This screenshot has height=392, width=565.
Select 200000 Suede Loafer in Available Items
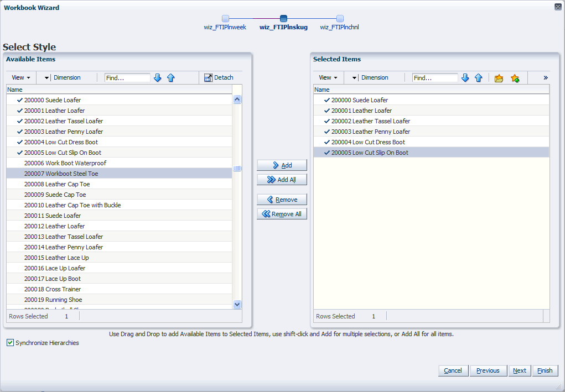pos(120,100)
